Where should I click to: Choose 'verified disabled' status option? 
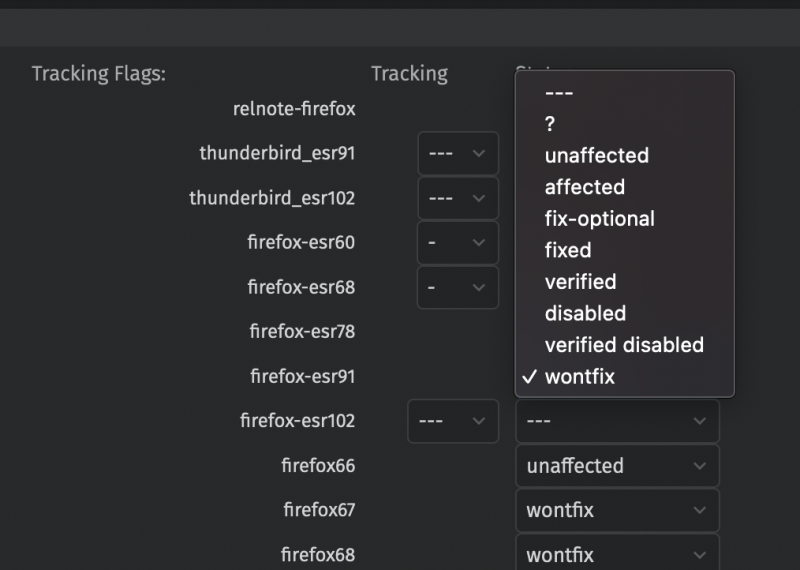click(x=624, y=345)
